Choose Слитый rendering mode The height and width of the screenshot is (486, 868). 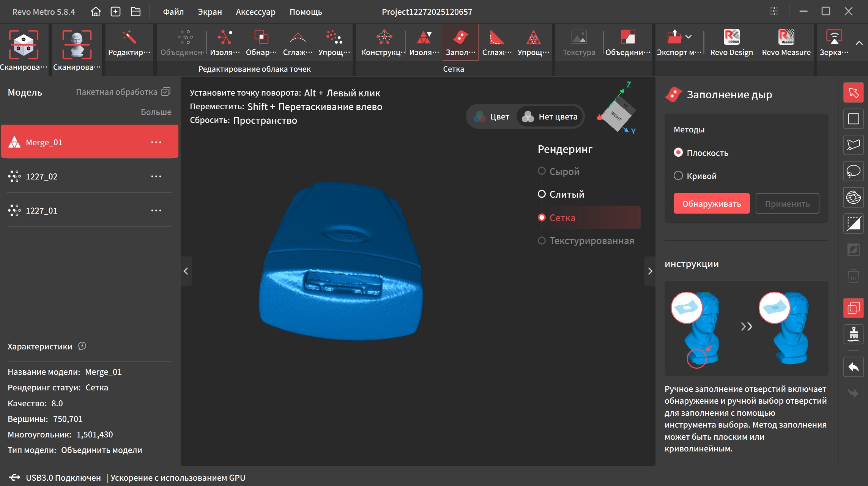(x=542, y=194)
